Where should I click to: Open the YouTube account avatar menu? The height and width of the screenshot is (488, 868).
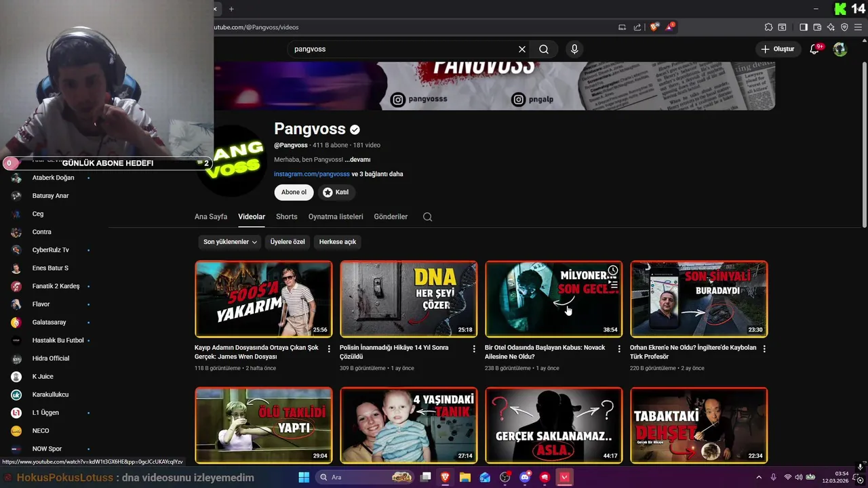840,49
